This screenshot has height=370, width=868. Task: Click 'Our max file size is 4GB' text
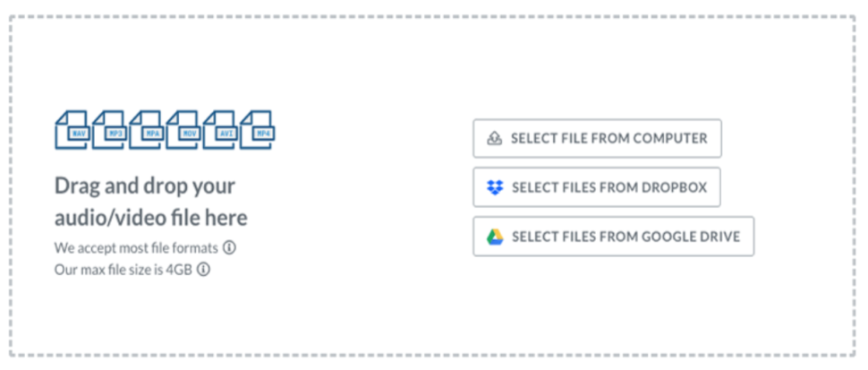pos(123,271)
